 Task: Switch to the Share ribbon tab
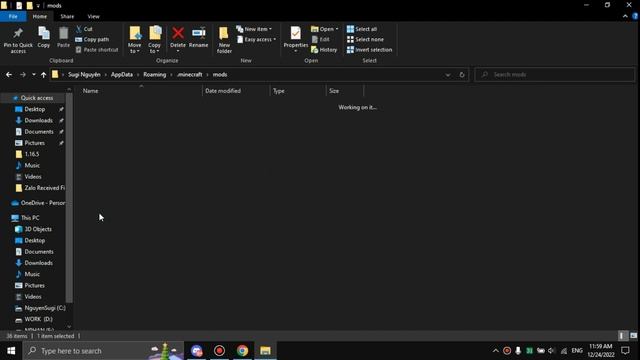click(67, 16)
